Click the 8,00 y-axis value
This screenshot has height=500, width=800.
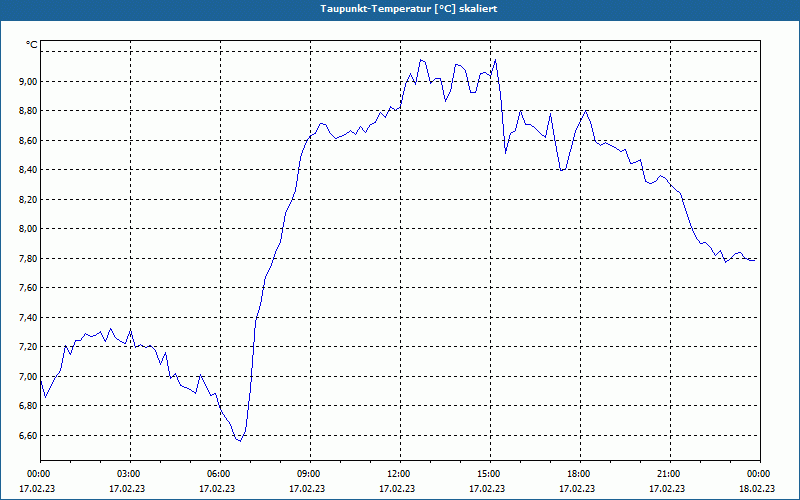click(29, 229)
